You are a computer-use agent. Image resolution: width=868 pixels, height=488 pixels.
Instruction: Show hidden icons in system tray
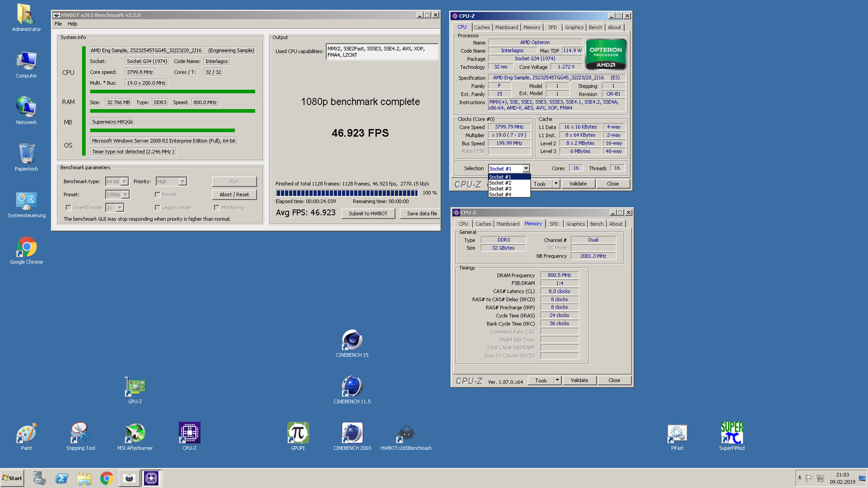[800, 478]
